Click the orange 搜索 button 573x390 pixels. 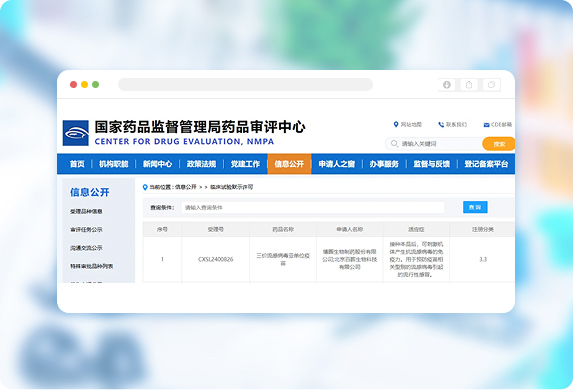[x=499, y=144]
